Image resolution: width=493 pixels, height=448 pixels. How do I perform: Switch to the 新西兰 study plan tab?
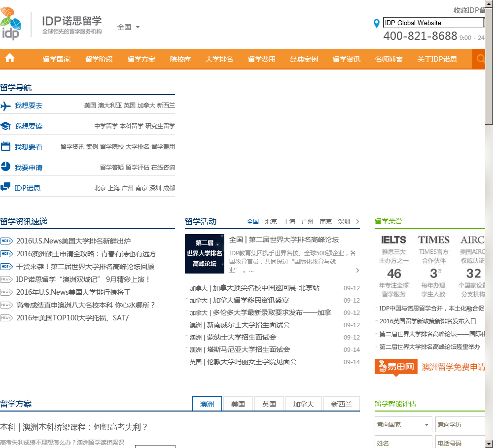coord(342,404)
